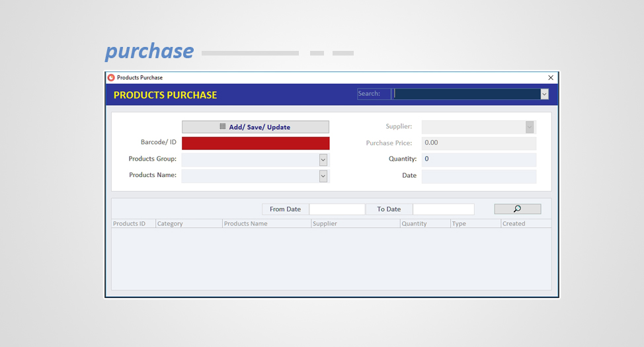Click the Category column header
The height and width of the screenshot is (347, 644).
(189, 223)
